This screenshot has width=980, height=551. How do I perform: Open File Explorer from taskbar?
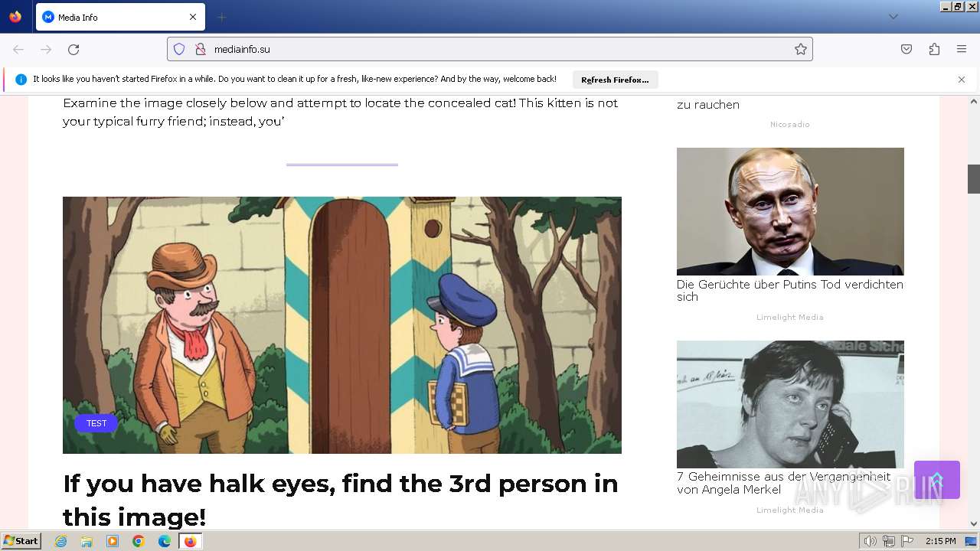point(87,541)
